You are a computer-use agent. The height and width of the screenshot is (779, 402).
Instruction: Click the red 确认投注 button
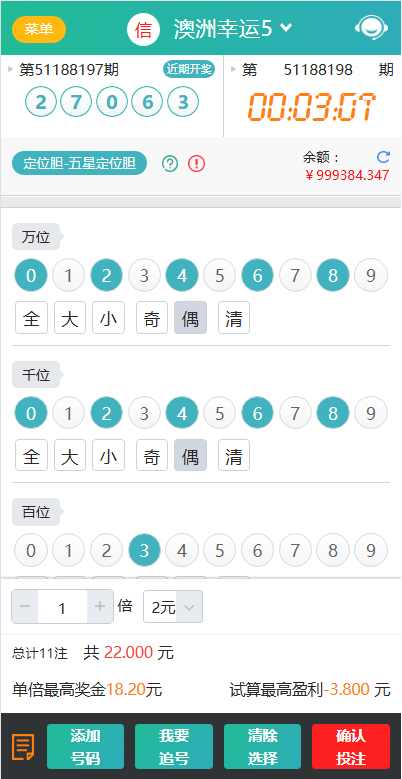click(351, 747)
